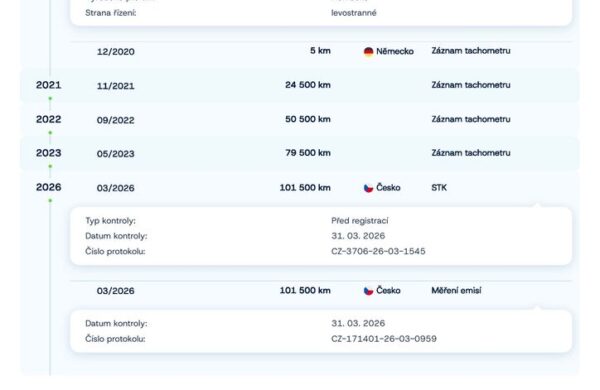Click the 24 500 km mileage value
Screen dimensions: 600x390
pos(308,85)
